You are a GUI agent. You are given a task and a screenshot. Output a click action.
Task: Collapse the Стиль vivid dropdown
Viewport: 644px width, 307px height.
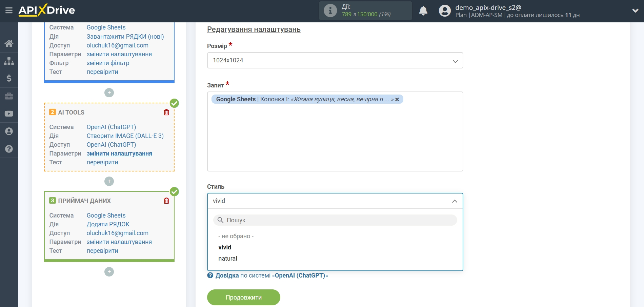[x=335, y=201]
